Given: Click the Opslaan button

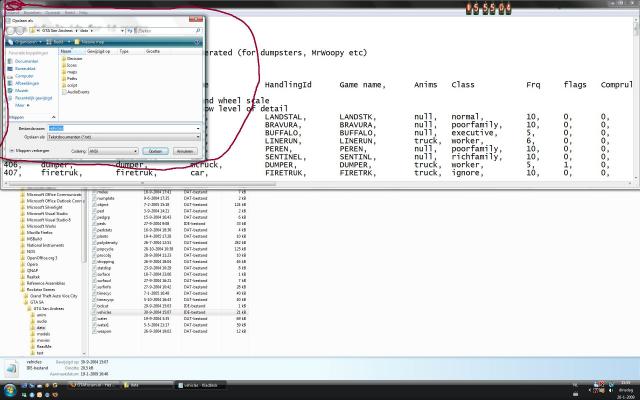Looking at the screenshot, I should tap(155, 150).
